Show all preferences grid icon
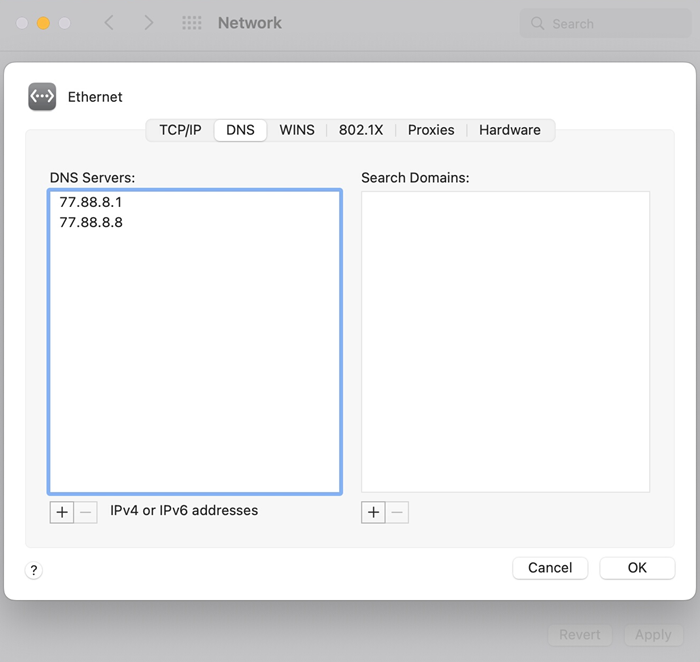Screen dimensions: 700x662 192,23
